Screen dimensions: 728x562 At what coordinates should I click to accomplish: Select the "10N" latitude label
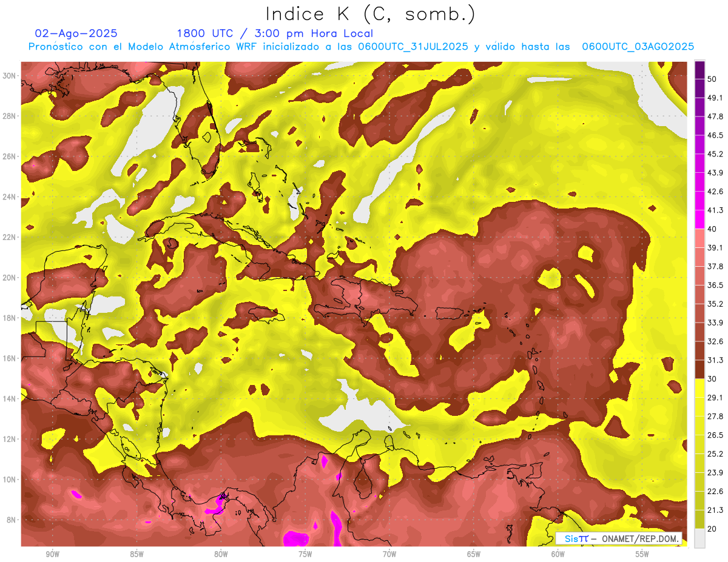pos(10,479)
